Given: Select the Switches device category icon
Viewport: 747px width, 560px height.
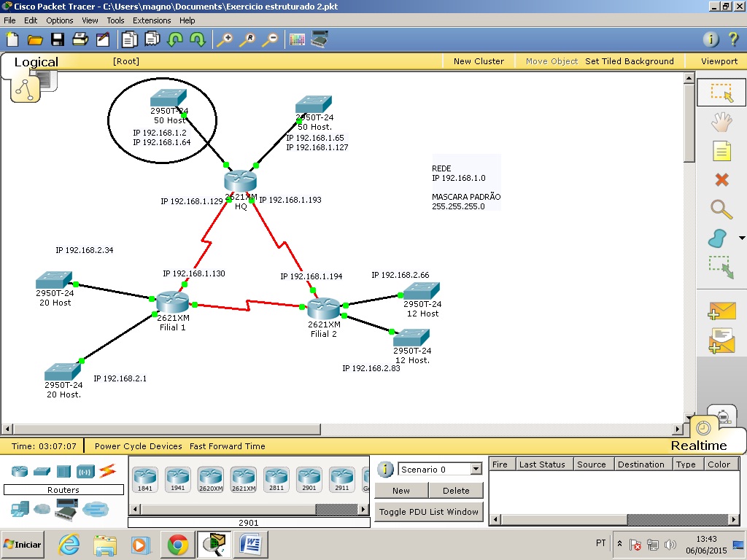Looking at the screenshot, I should 42,472.
